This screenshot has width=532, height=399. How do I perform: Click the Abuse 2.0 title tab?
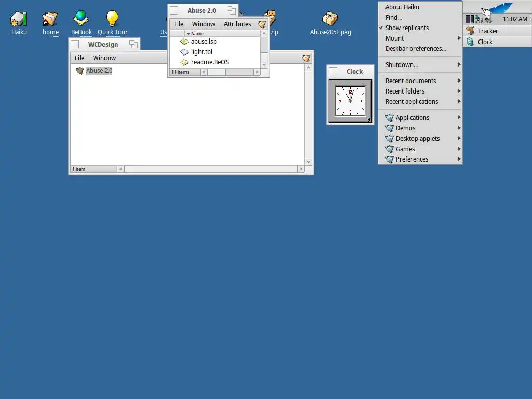click(202, 10)
